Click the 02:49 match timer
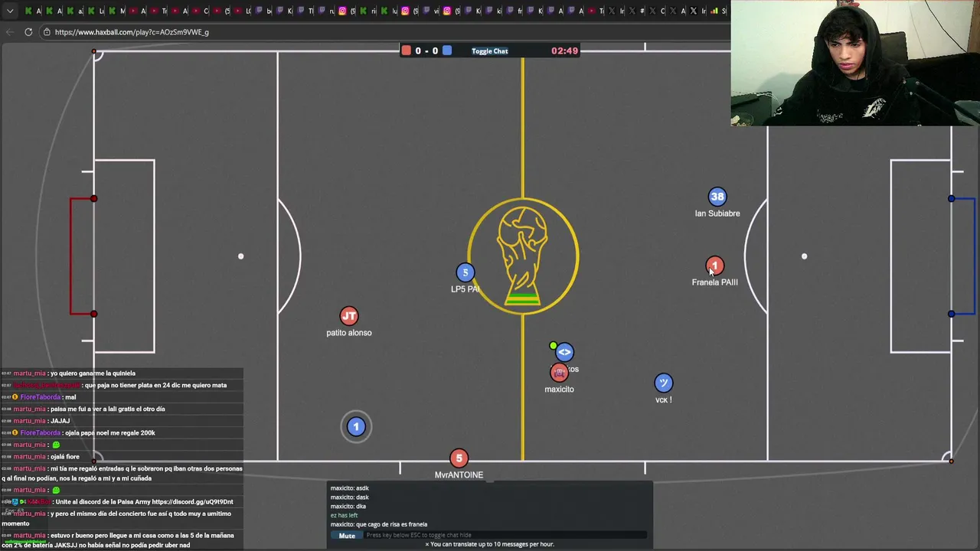 (x=564, y=51)
